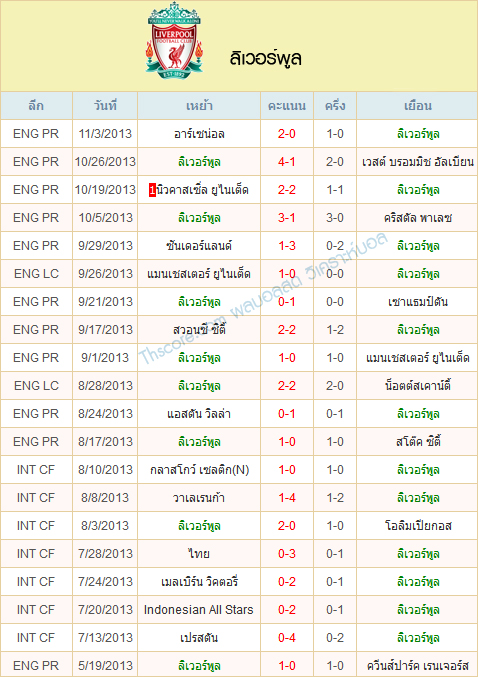Click the 0-4 score
Image resolution: width=478 pixels, height=677 pixels.
click(287, 638)
